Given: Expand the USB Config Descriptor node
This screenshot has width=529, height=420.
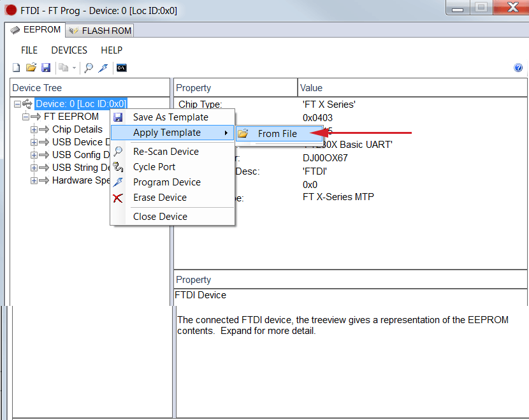Looking at the screenshot, I should click(x=34, y=155).
